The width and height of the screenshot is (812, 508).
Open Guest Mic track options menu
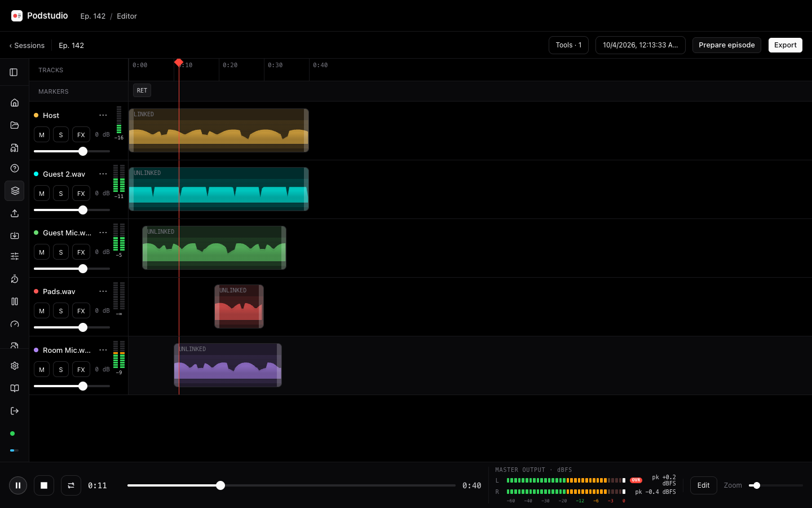103,233
